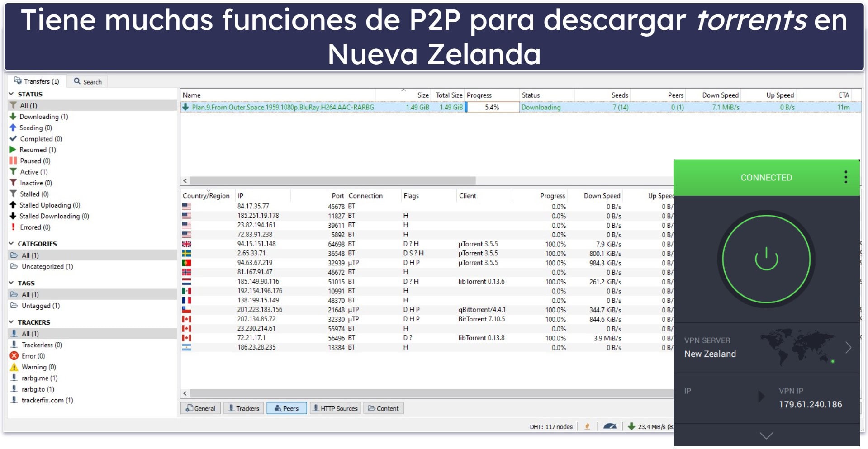Open the Peers tab

[287, 408]
